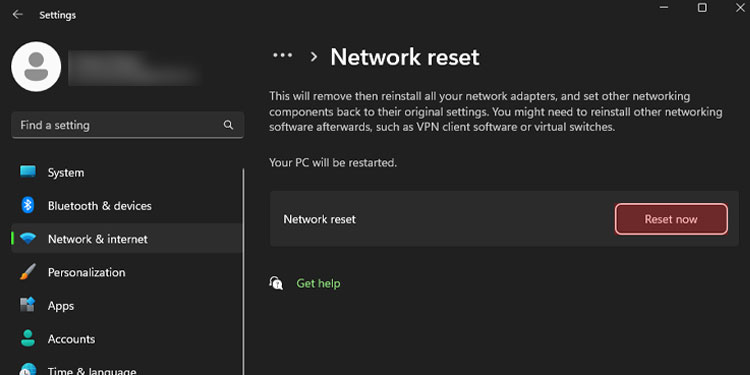Click the Apps icon in the sidebar
Screen dimensions: 750x375
28,305
